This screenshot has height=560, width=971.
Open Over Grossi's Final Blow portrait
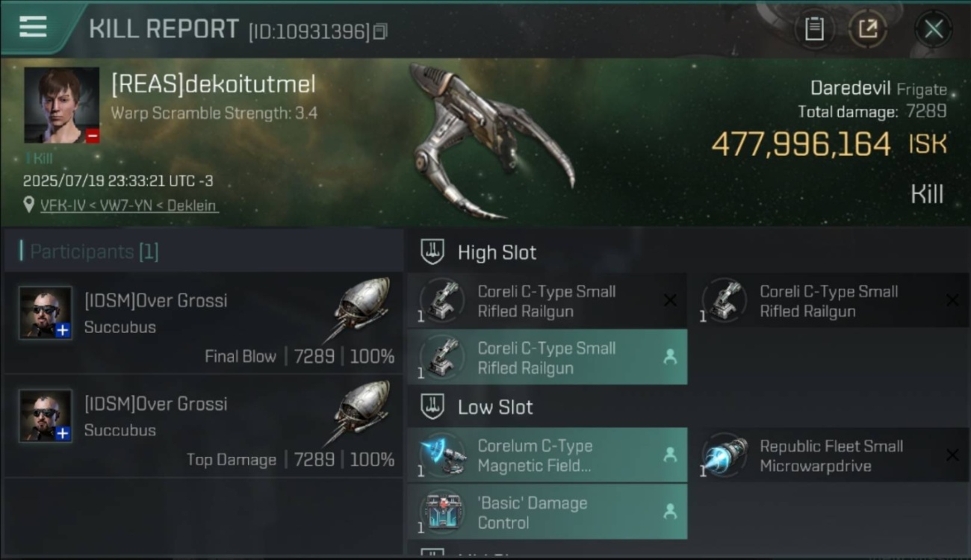[x=46, y=313]
